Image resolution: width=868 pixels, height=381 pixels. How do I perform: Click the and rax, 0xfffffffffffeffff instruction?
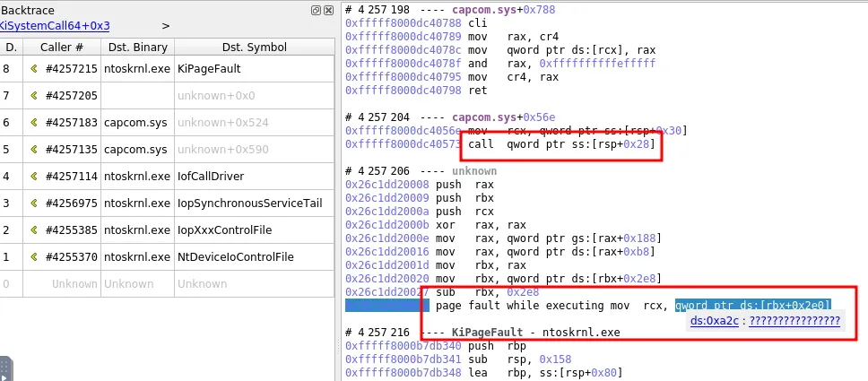(x=500, y=64)
